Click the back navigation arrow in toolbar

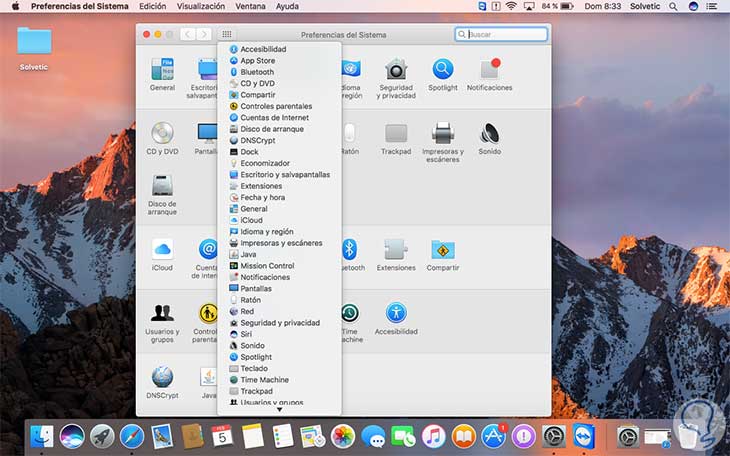point(188,34)
